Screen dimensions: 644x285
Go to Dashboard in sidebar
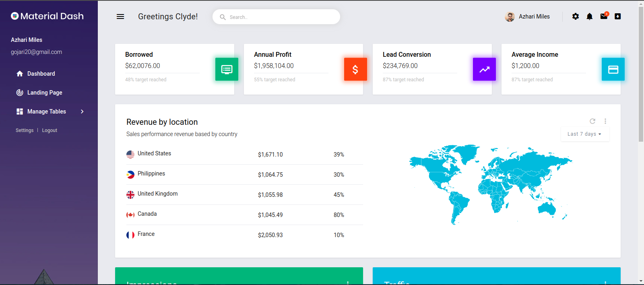[x=41, y=74]
